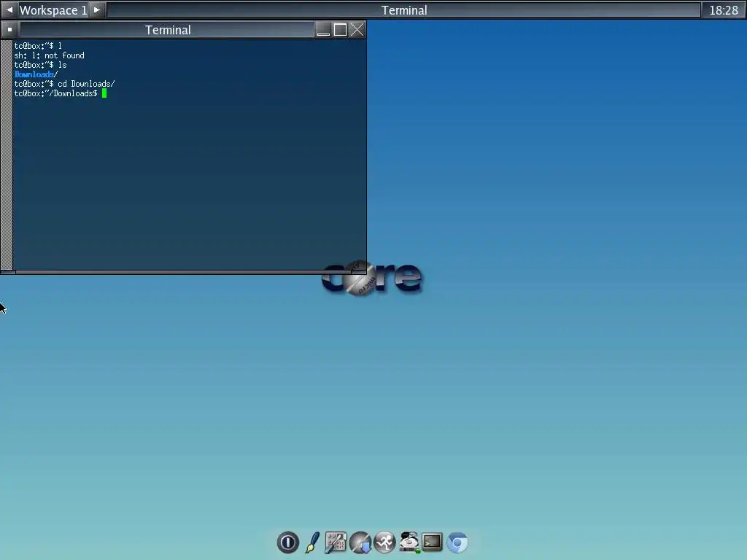Click the green terminal cursor prompt
The image size is (747, 560).
pos(104,93)
